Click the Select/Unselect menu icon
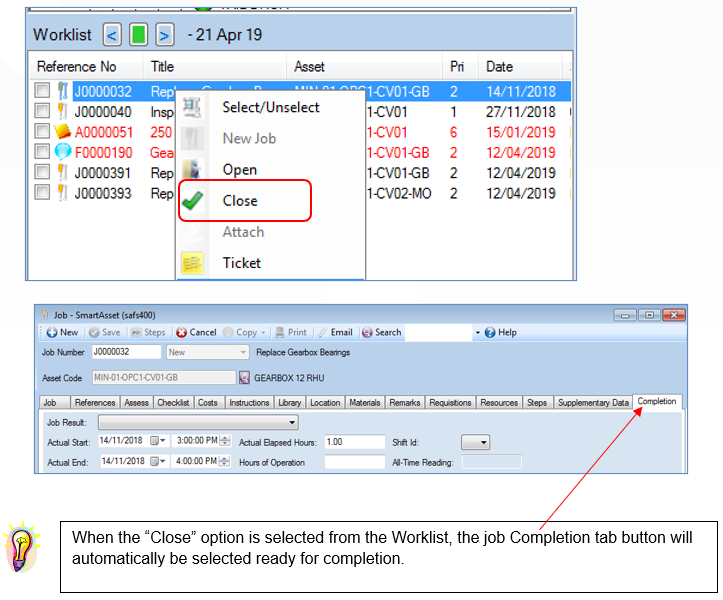The width and height of the screenshot is (723, 600). click(192, 107)
